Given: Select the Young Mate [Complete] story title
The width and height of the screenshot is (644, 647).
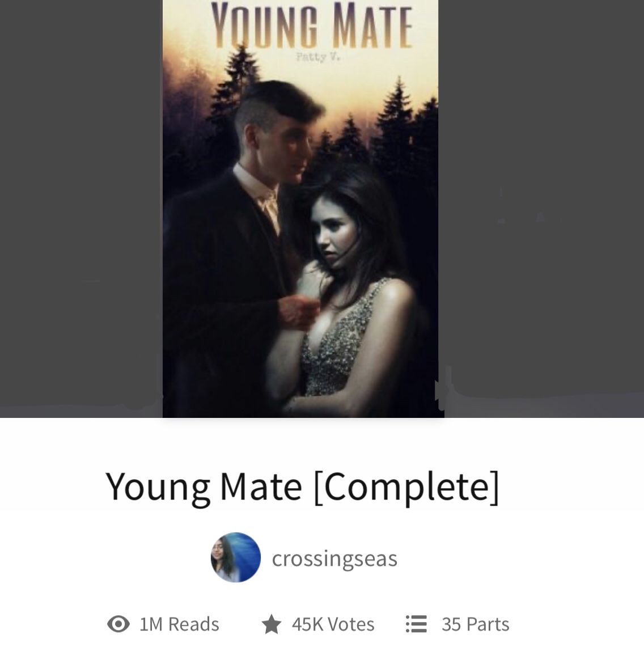Looking at the screenshot, I should (x=302, y=487).
